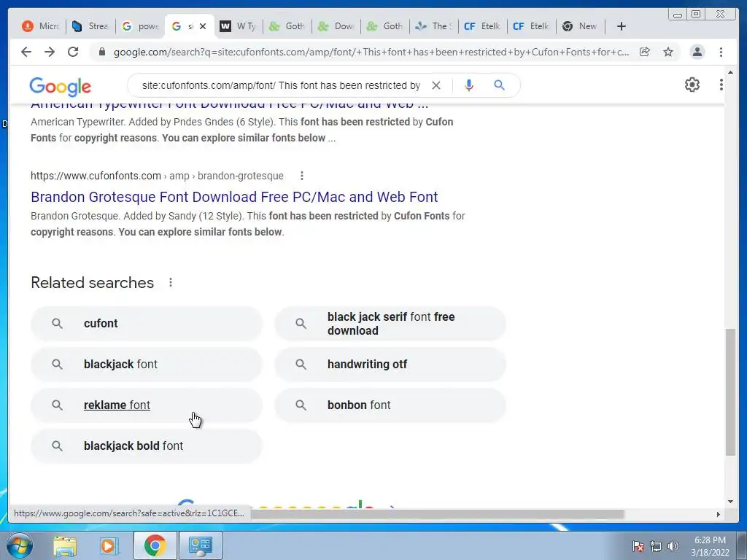Click Show desktop strip beside clock
Screen dimensions: 747x560
coord(743,545)
